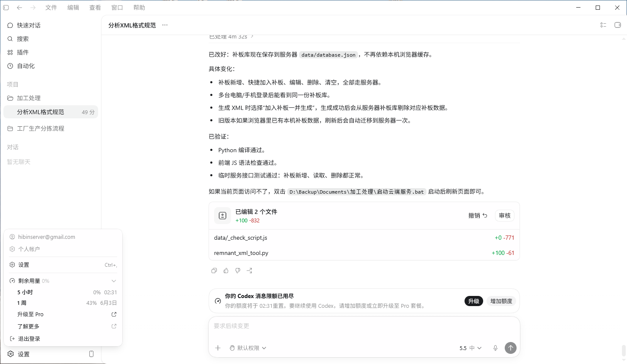627x364 pixels.
Task: Open the 文件 menu
Action: [x=51, y=8]
